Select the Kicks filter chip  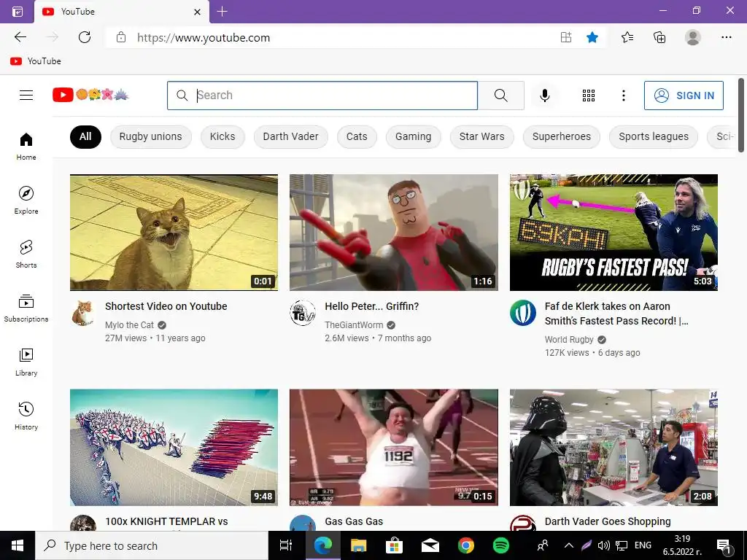222,136
